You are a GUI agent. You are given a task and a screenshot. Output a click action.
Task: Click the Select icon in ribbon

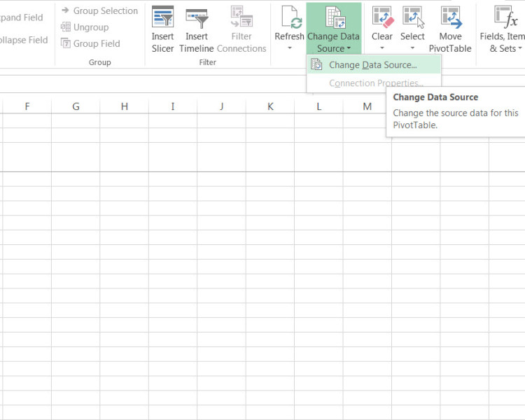point(412,17)
